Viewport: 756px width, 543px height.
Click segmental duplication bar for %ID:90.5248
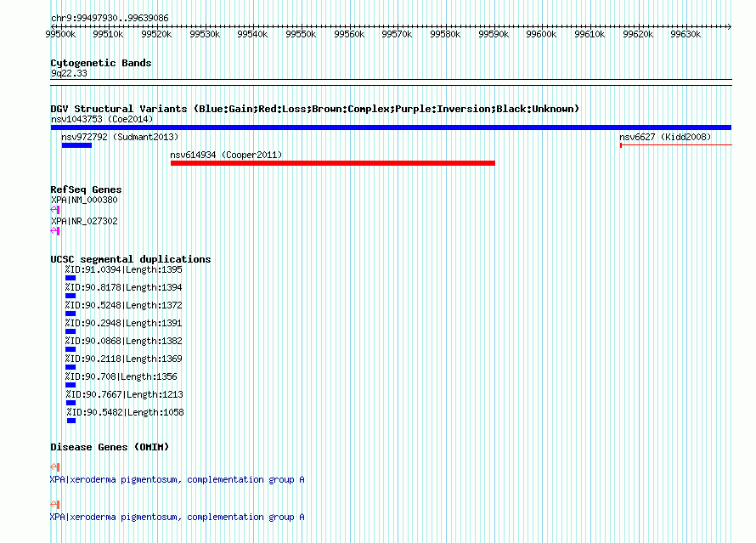pos(71,314)
